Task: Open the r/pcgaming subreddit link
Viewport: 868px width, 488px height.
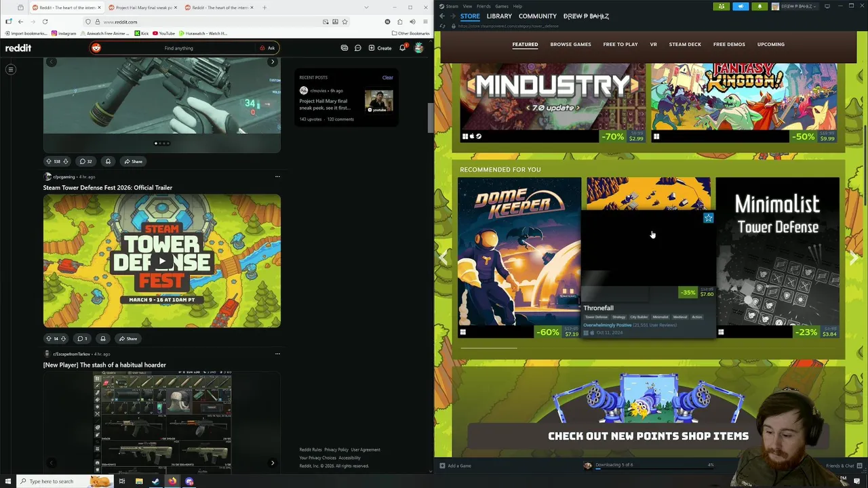Action: point(64,177)
